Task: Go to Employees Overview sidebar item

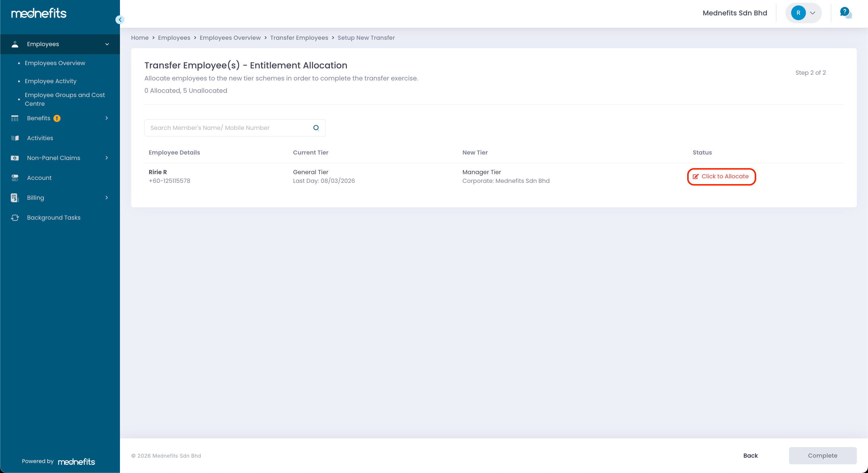Action: point(55,63)
